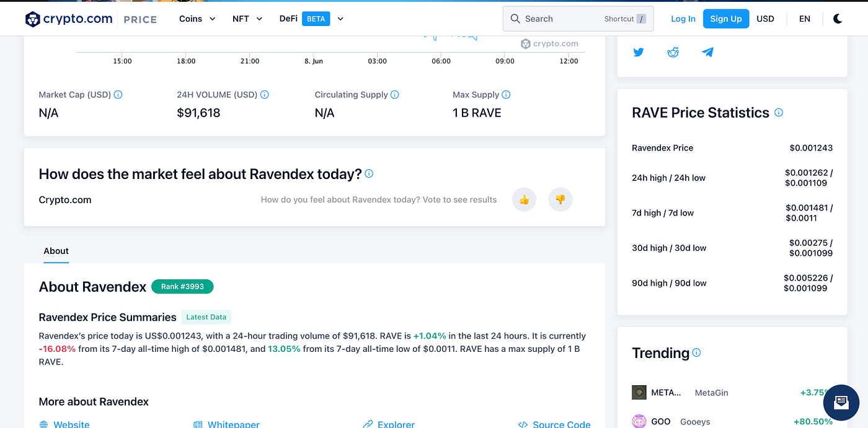Viewport: 868px width, 428px height.
Task: Click the '8. Jun' chart axis label
Action: [x=314, y=61]
